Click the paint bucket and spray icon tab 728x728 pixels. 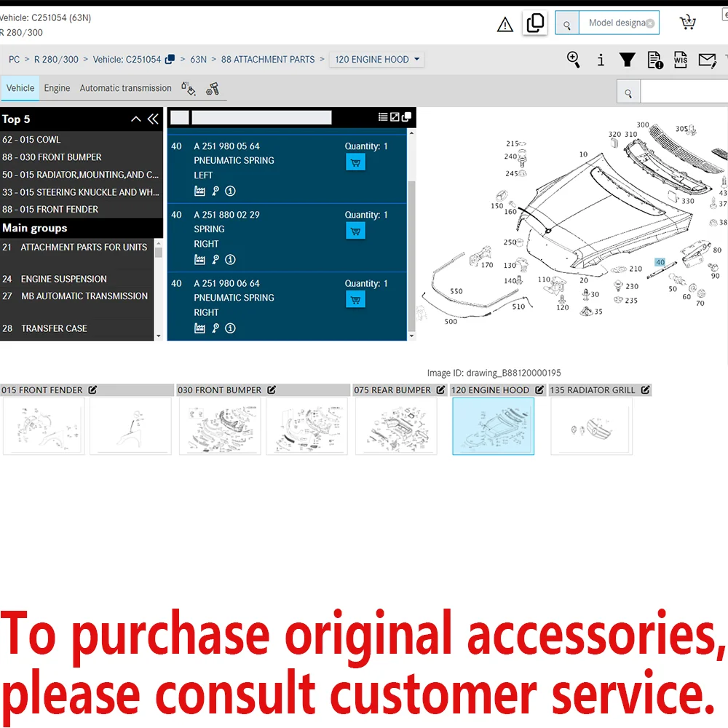(x=188, y=88)
